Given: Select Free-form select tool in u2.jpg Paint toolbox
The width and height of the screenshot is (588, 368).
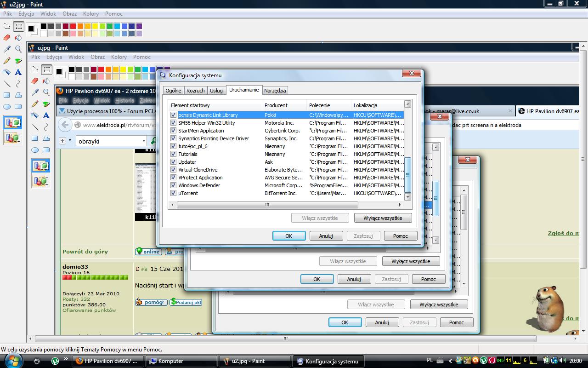Looking at the screenshot, I should click(7, 27).
